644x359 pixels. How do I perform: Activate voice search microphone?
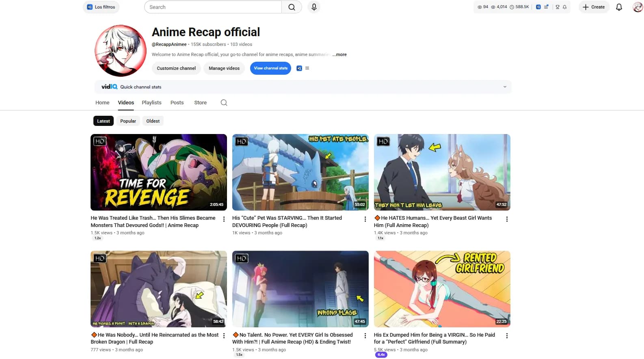pyautogui.click(x=314, y=7)
